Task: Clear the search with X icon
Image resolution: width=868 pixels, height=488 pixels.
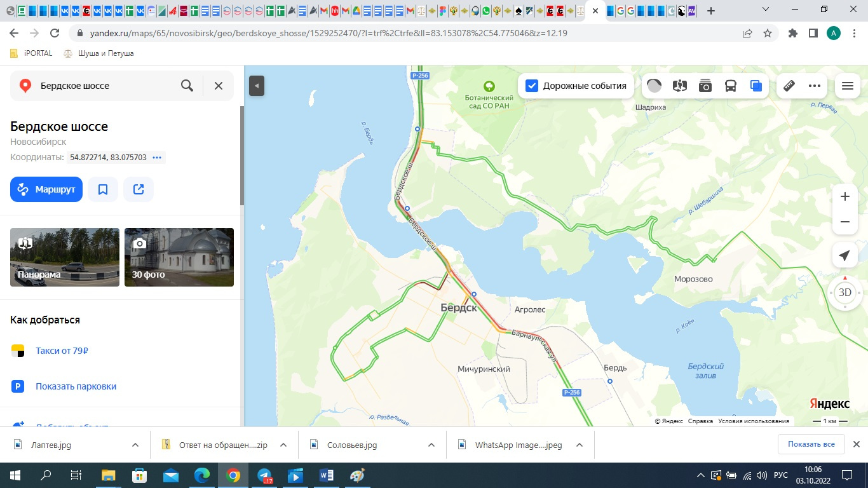Action: (219, 86)
